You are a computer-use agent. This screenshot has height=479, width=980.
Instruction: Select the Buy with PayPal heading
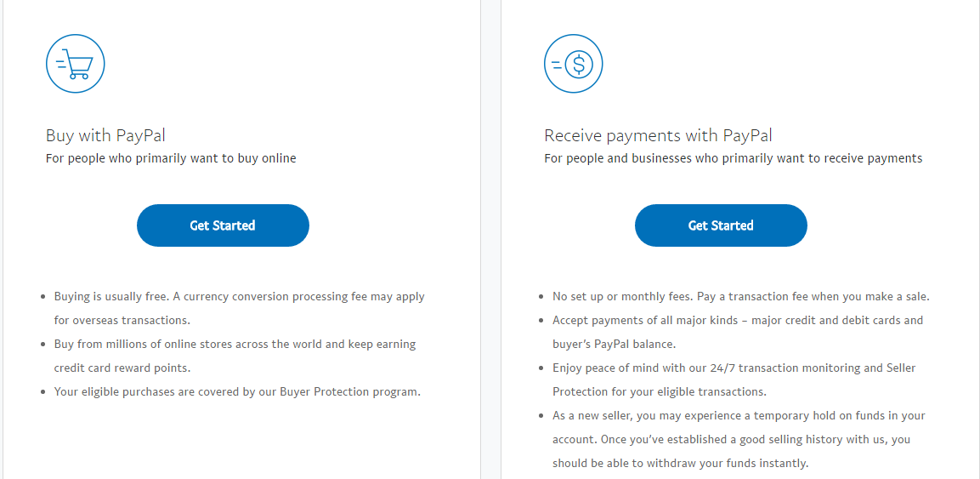(x=105, y=135)
